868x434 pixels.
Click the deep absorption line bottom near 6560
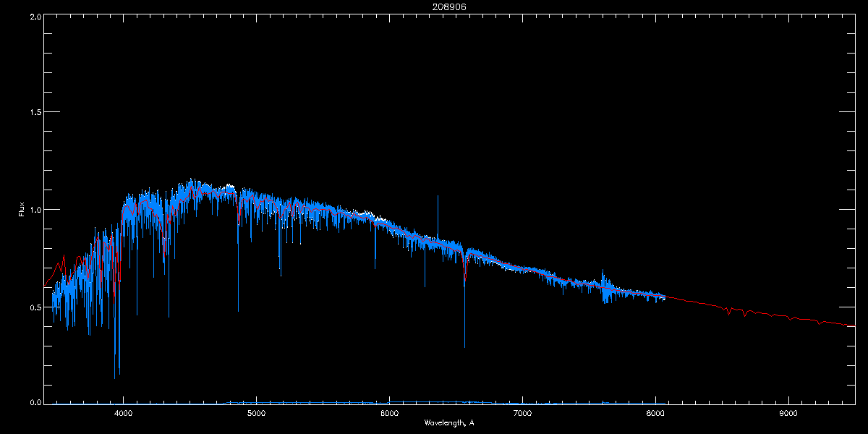tap(464, 346)
